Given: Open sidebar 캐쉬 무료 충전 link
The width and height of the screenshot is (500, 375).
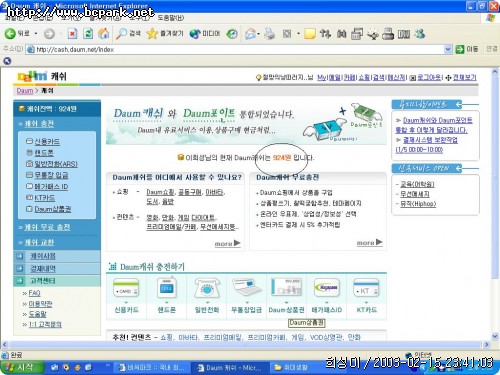Looking at the screenshot, I should (x=47, y=227).
